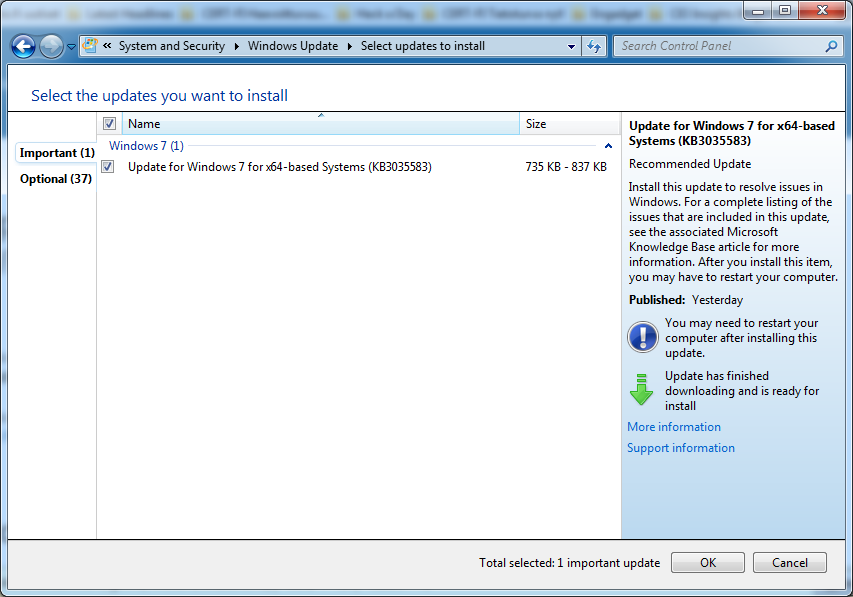Viewport: 853px width, 597px height.
Task: Click the Control Panel address bar icon
Action: [90, 46]
